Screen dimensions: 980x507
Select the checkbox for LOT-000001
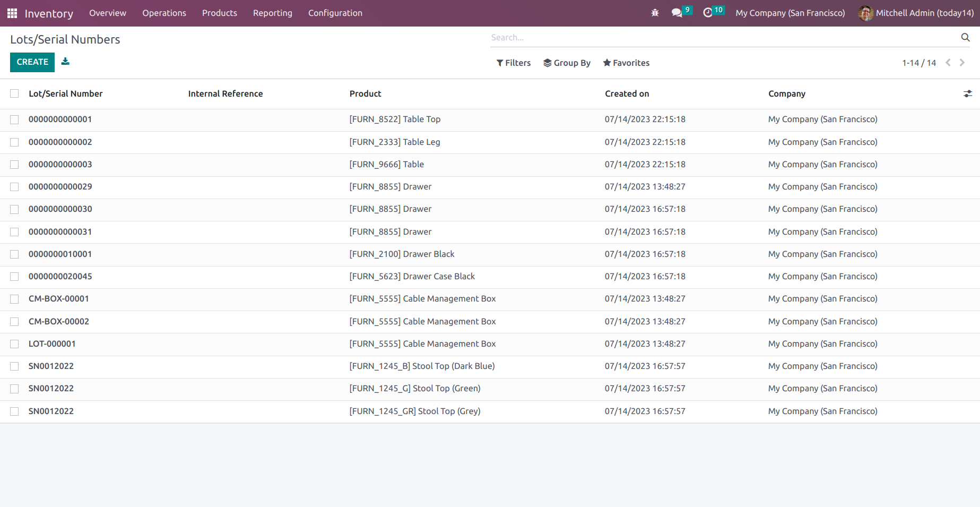pyautogui.click(x=14, y=343)
